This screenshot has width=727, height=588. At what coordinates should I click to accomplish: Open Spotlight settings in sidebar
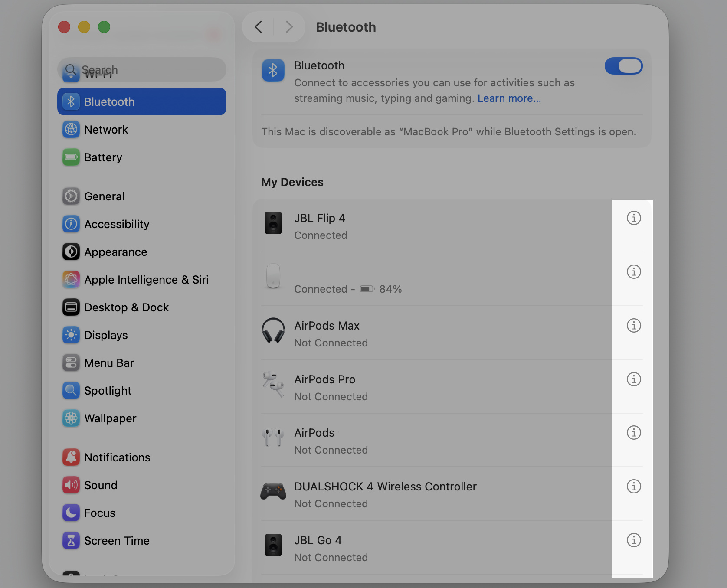(142, 390)
